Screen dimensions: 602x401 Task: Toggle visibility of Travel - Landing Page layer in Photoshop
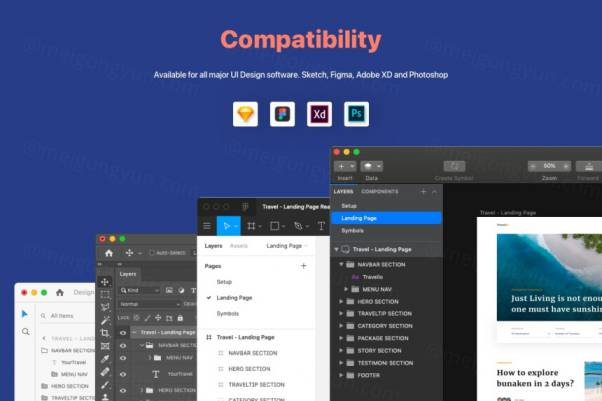point(123,332)
